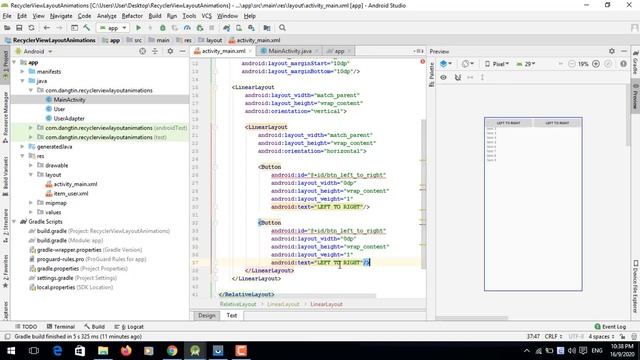Collapse Gradle Scripts node
This screenshot has width=640, height=360.
14,222
